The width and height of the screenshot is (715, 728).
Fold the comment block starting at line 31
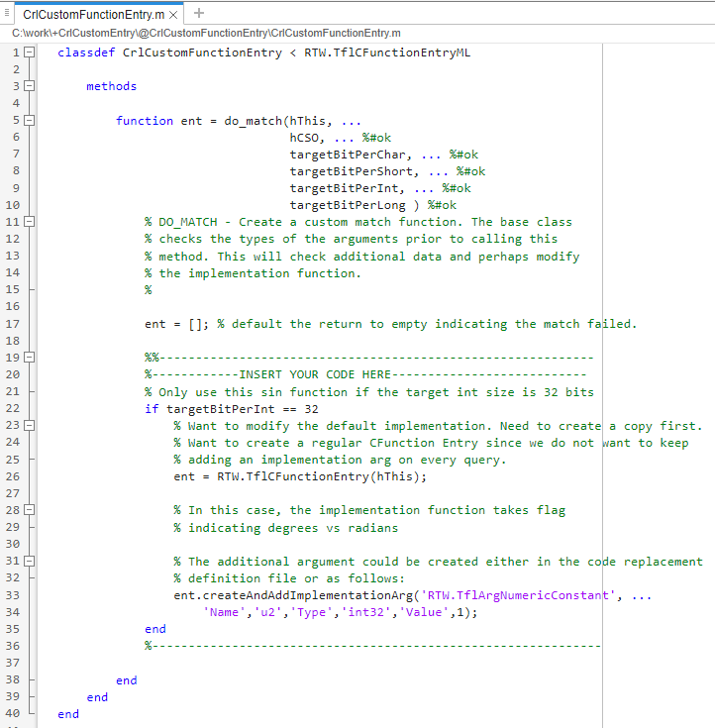pos(29,561)
